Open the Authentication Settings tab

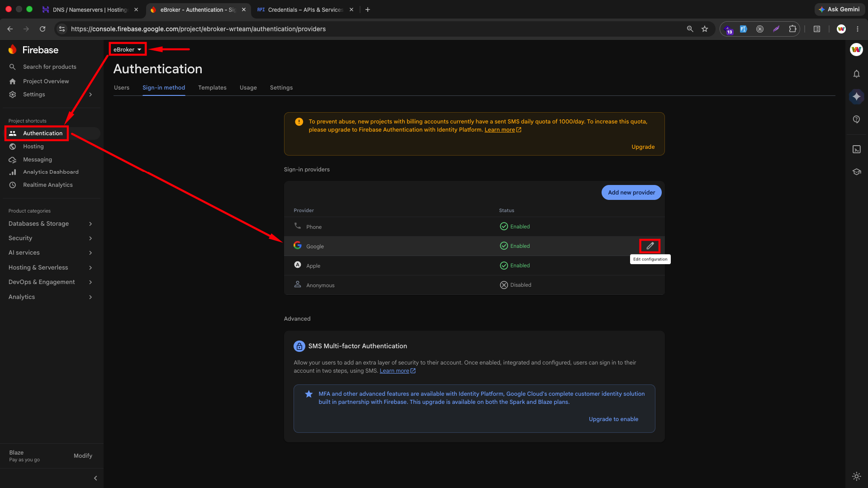(281, 88)
